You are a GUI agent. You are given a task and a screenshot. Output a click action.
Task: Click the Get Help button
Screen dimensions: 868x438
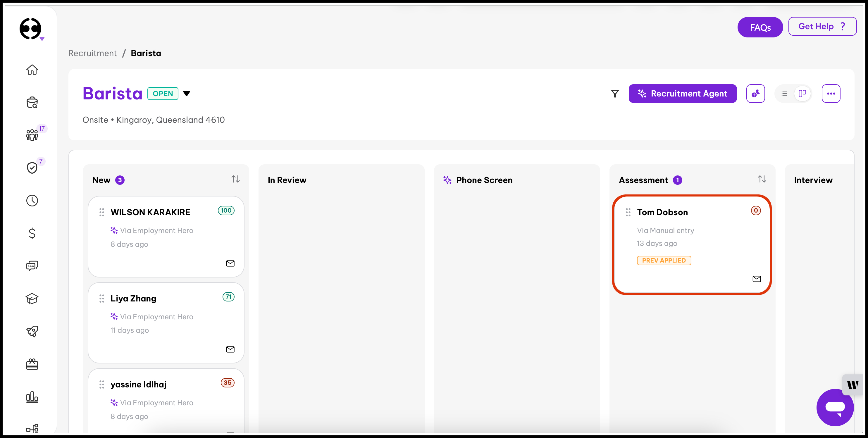pyautogui.click(x=822, y=26)
